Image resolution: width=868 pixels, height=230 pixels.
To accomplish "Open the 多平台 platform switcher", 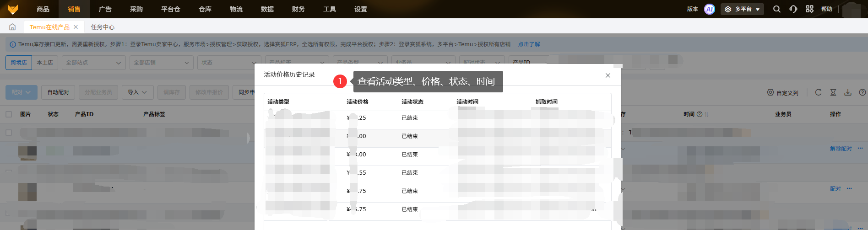I will 742,9.
